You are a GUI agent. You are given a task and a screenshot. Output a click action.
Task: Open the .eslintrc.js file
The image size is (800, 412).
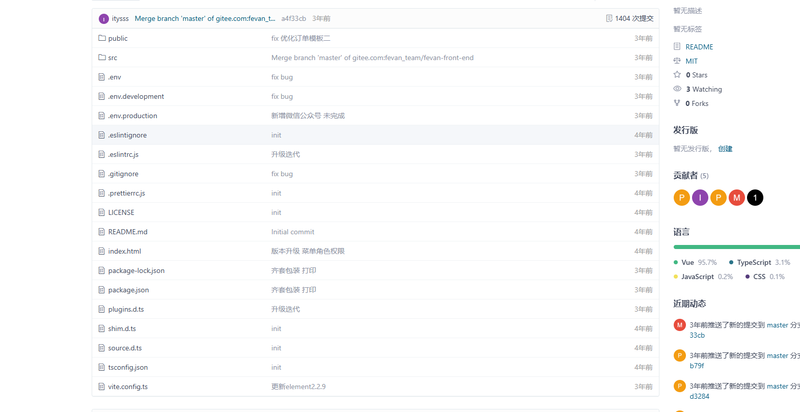tap(123, 154)
